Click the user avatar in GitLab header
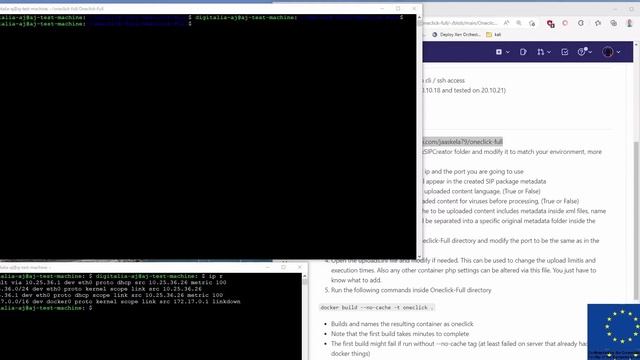 coord(608,52)
